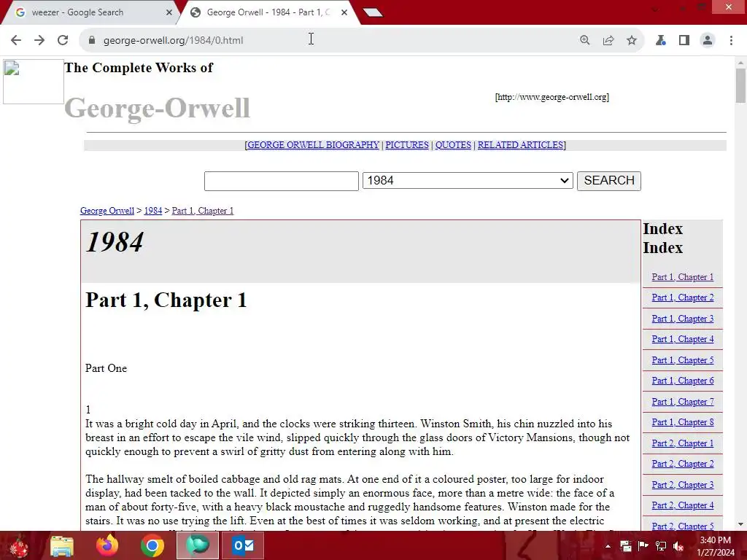
Task: Follow the George Orwell breadcrumb link
Action: point(107,211)
